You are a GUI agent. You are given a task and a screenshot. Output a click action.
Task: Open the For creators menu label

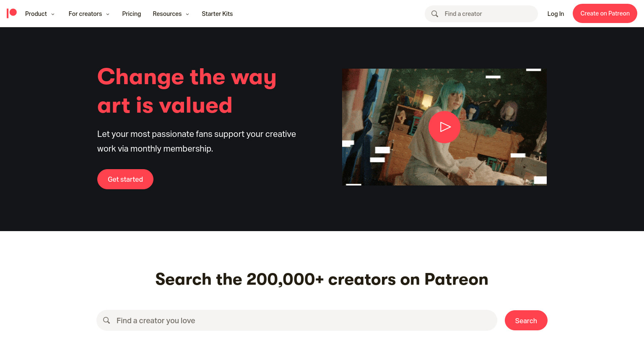[85, 14]
